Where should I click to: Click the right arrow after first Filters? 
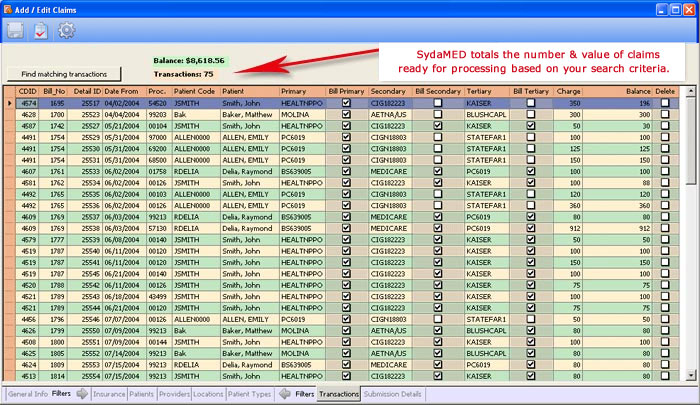81,394
